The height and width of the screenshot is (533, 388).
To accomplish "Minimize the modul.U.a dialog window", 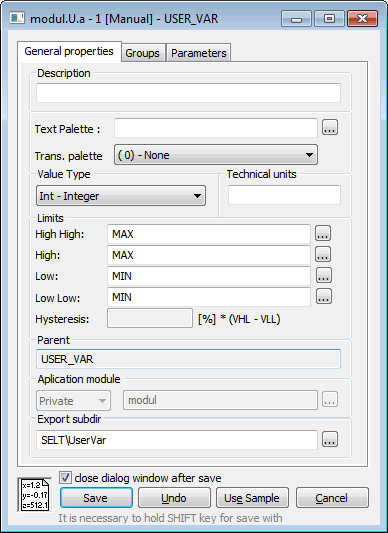I will click(x=296, y=18).
